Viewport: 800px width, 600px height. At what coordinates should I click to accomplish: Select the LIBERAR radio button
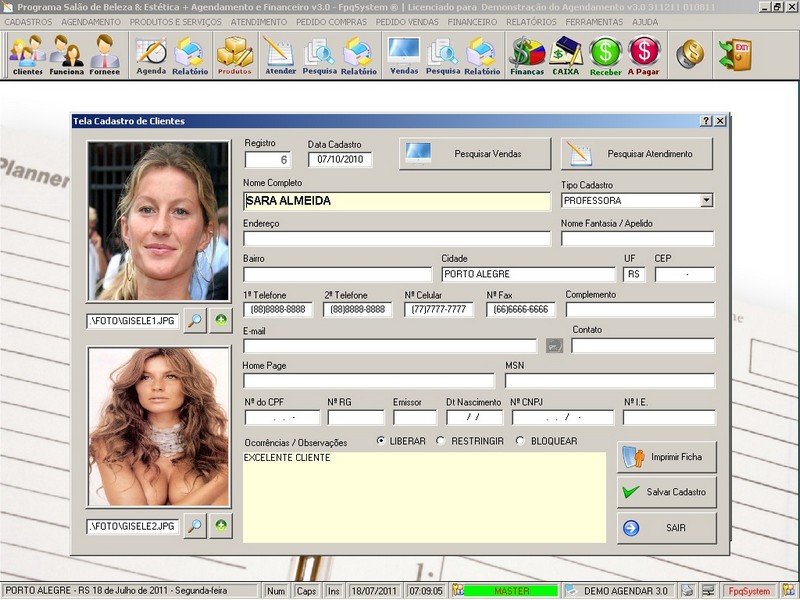(x=381, y=441)
